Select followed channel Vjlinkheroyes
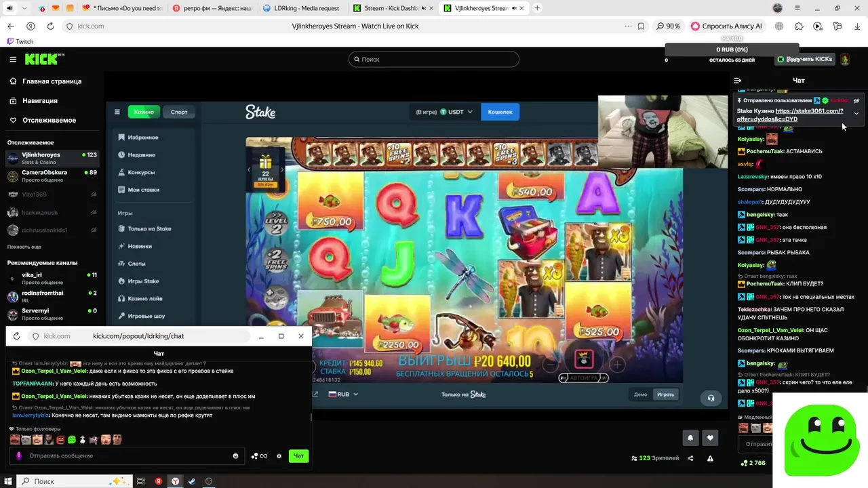This screenshot has width=868, height=488. (52, 158)
